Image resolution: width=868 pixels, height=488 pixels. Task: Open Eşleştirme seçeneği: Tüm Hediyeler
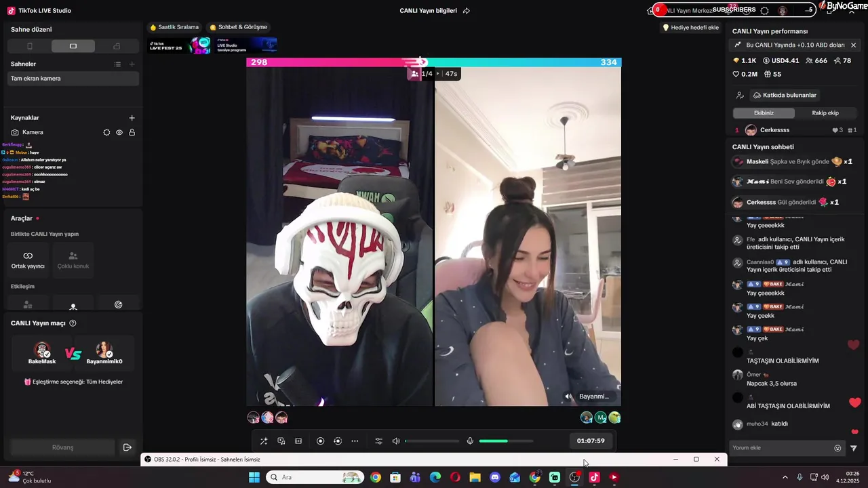[73, 382]
